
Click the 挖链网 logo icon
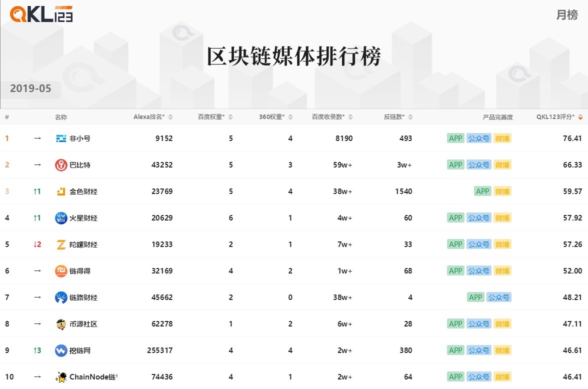(x=61, y=350)
